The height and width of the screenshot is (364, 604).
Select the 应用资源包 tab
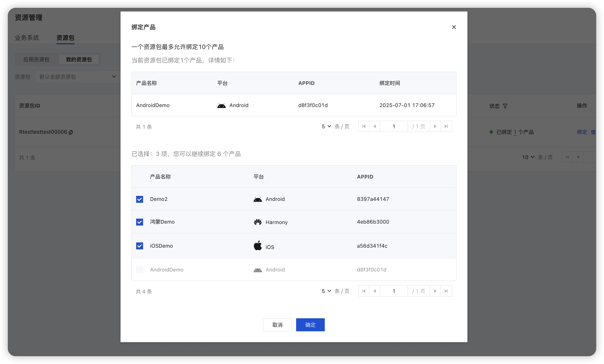[x=36, y=60]
